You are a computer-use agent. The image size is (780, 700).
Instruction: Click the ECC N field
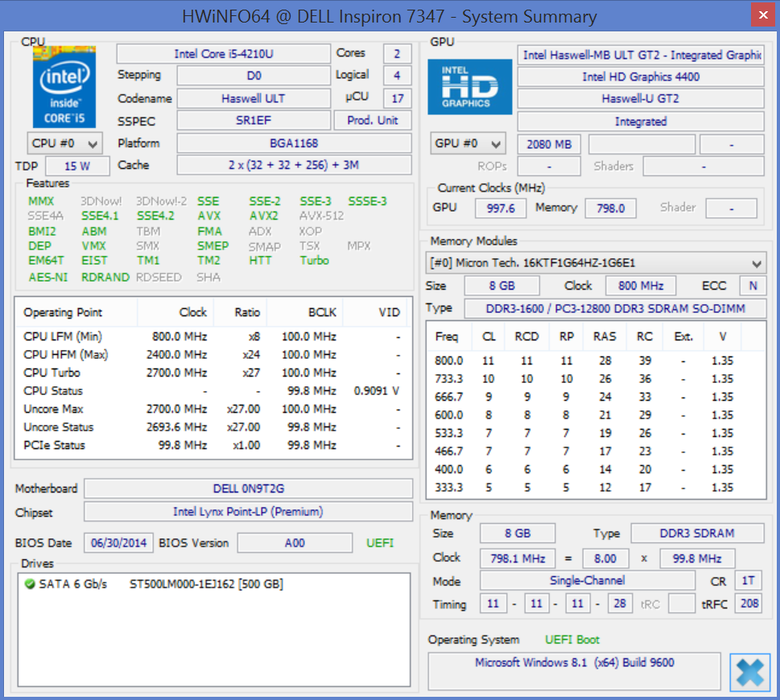pyautogui.click(x=753, y=286)
